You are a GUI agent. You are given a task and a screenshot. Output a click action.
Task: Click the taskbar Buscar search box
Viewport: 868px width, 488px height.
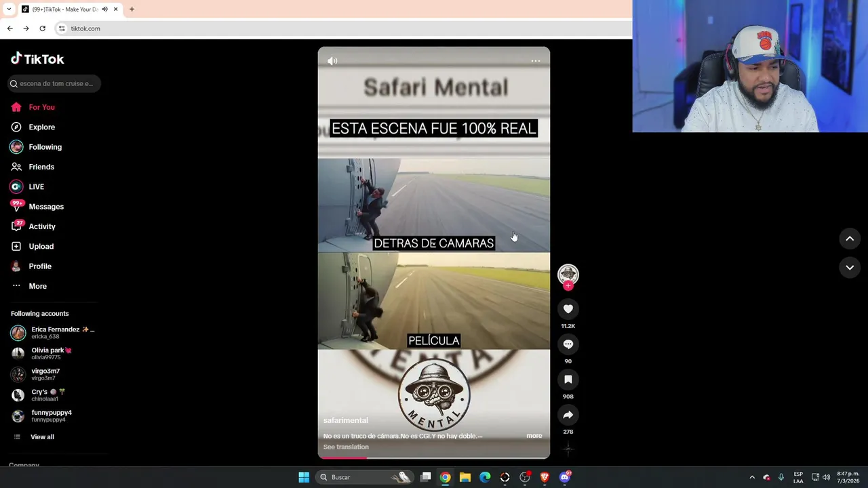click(366, 477)
